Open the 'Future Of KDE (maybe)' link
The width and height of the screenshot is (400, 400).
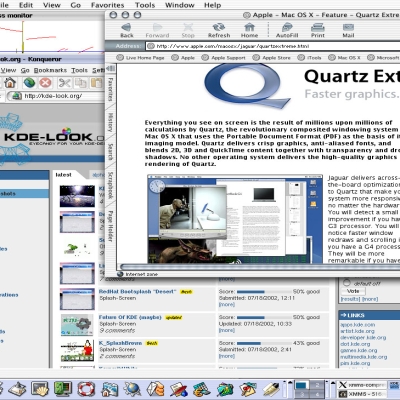(130, 317)
